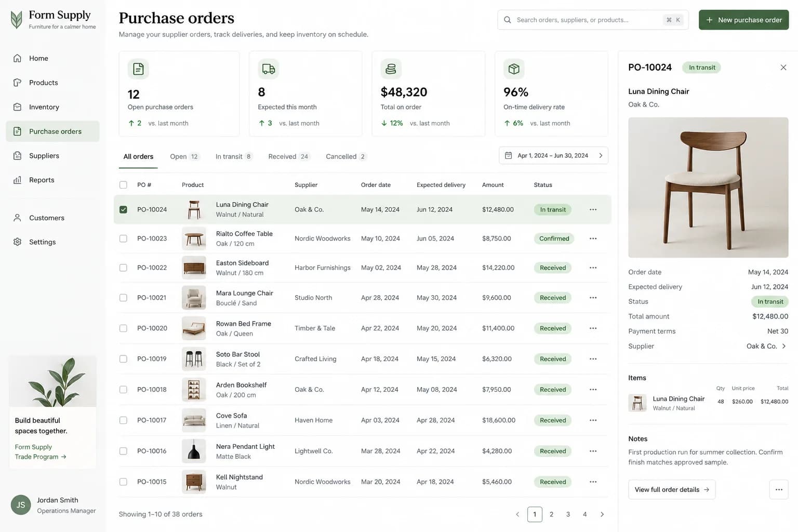Click the Reports bar chart icon
Image resolution: width=798 pixels, height=532 pixels.
(x=17, y=180)
